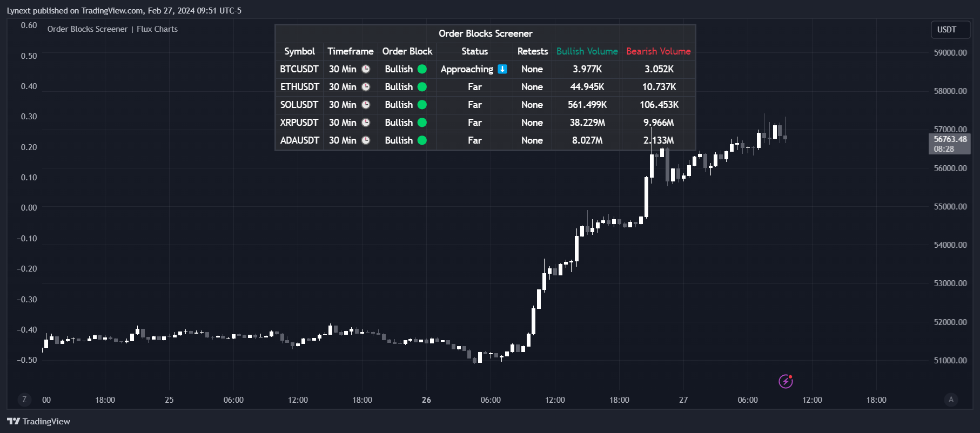Click the green bullish dot for SOLUSDT
This screenshot has width=980, height=433.
[x=422, y=105]
